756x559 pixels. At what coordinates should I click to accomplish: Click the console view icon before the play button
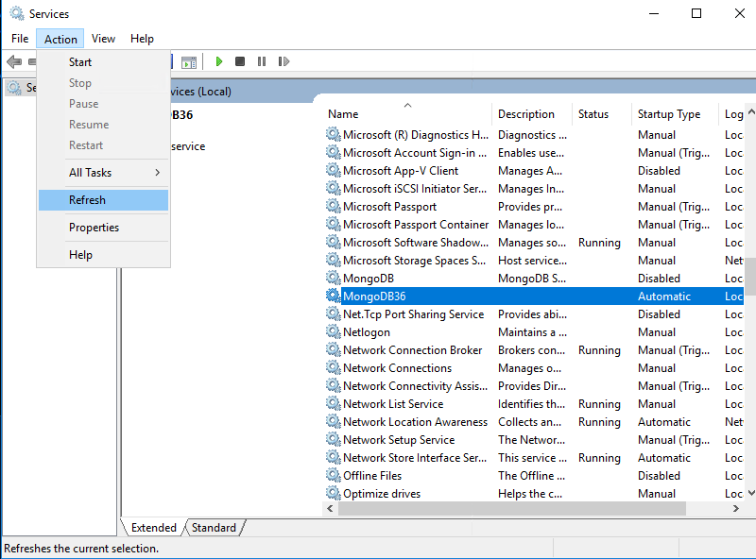tap(189, 62)
